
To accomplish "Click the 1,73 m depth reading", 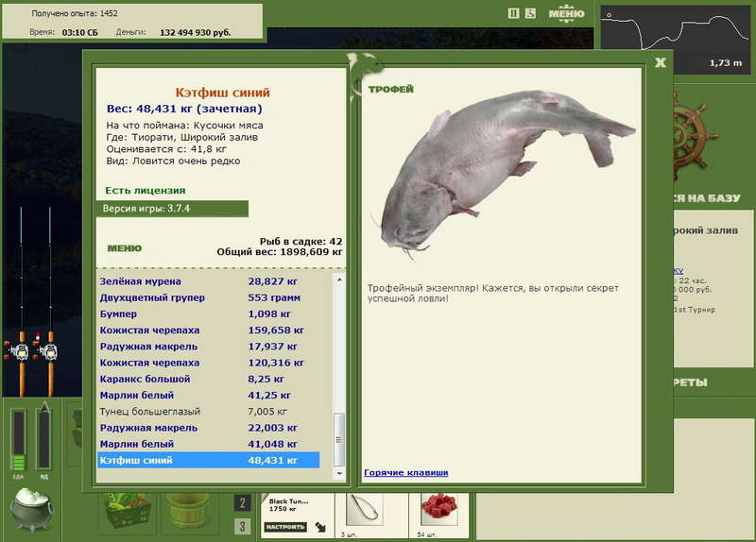I will click(x=726, y=63).
